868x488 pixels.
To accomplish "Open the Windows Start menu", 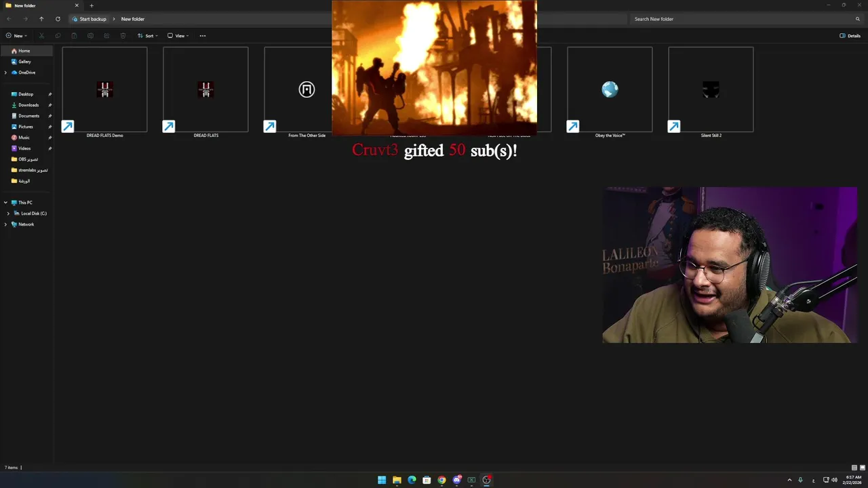I will point(382,480).
